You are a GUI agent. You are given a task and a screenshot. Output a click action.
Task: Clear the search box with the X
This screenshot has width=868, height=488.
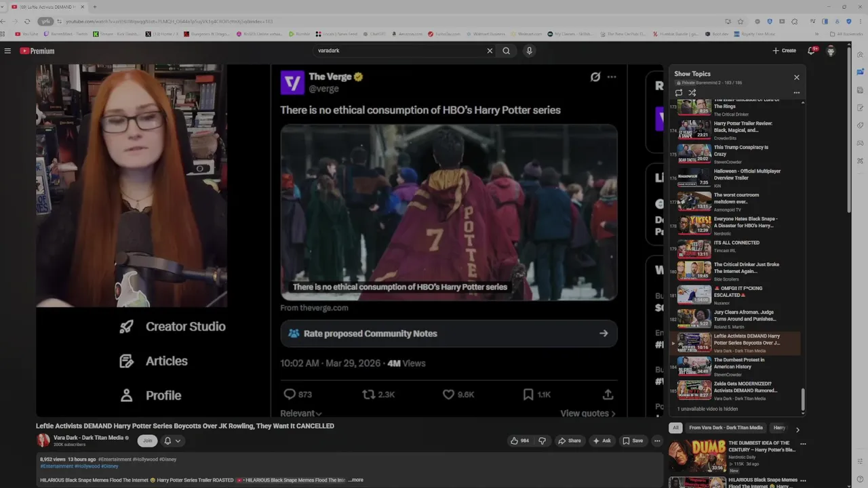[490, 51]
